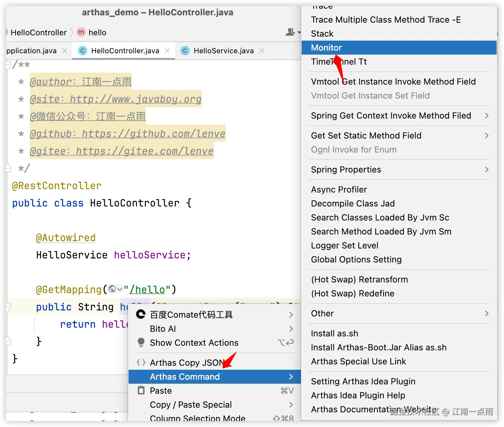Open the 百度Comate代码工具 submenu

pos(215,314)
